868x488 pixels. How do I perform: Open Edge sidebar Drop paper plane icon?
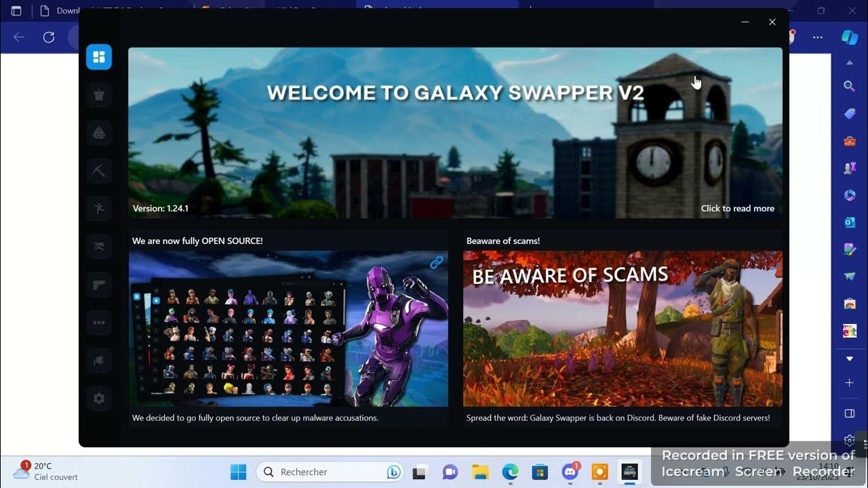click(849, 277)
